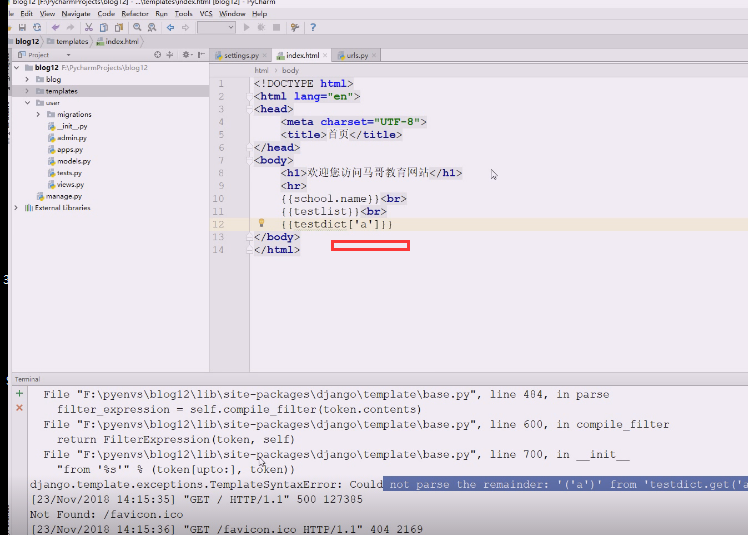
Task: Click blog12 breadcrumb in navigation bar
Action: 27,42
